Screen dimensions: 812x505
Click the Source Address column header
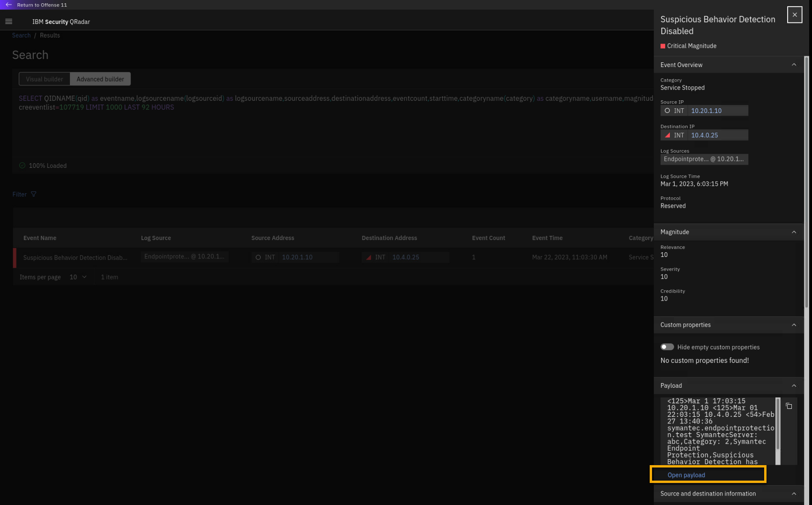click(273, 238)
